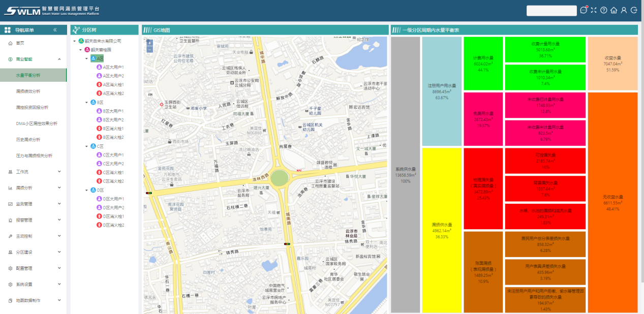
Task: Click the 地图数据制作 copy icon
Action: 10,300
